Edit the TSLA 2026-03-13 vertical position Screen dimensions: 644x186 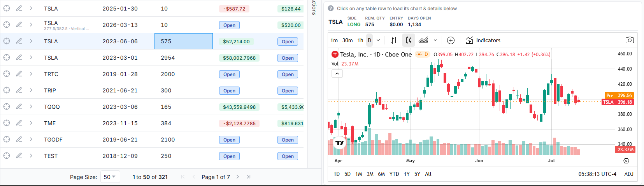pyautogui.click(x=19, y=25)
